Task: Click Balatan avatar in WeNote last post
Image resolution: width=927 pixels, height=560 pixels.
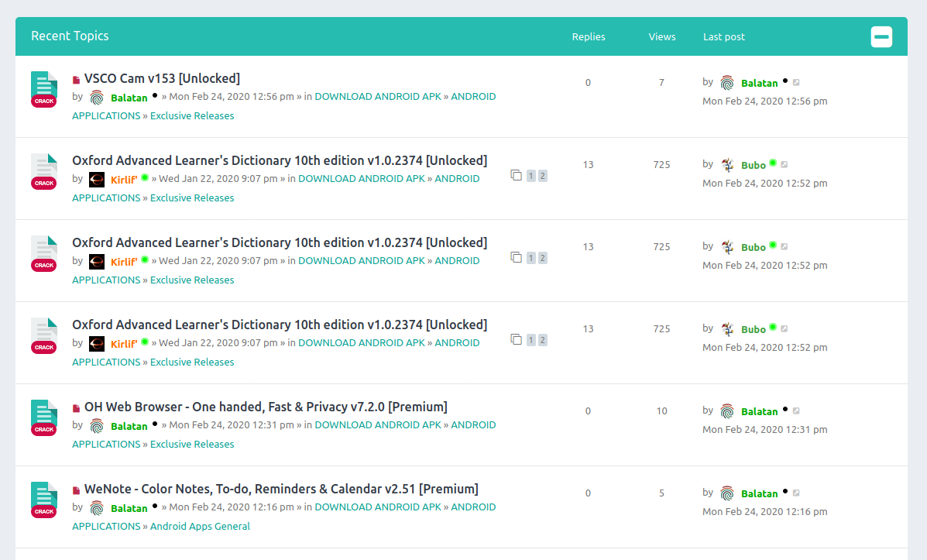Action: click(727, 493)
